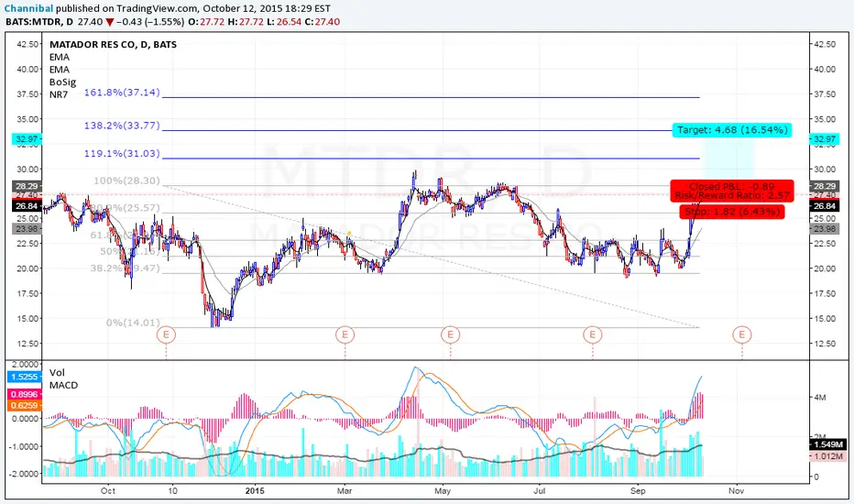Image resolution: width=854 pixels, height=504 pixels.
Task: Select the Vol indicator label
Action: 57,373
